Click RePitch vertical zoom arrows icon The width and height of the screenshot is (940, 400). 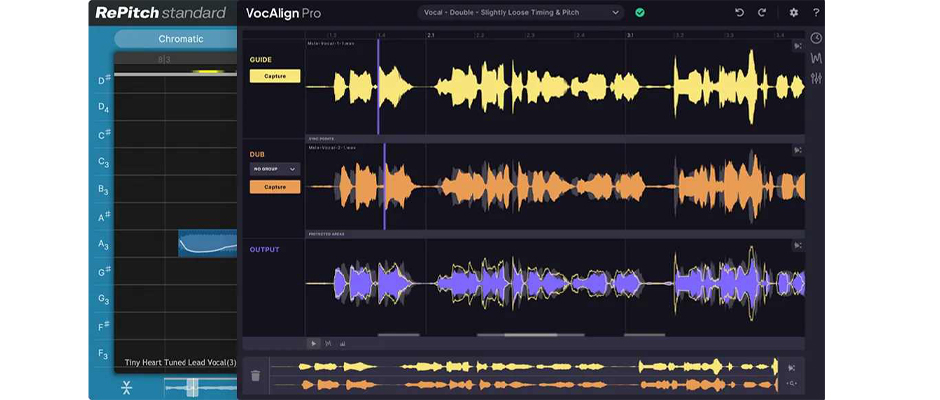[x=126, y=387]
